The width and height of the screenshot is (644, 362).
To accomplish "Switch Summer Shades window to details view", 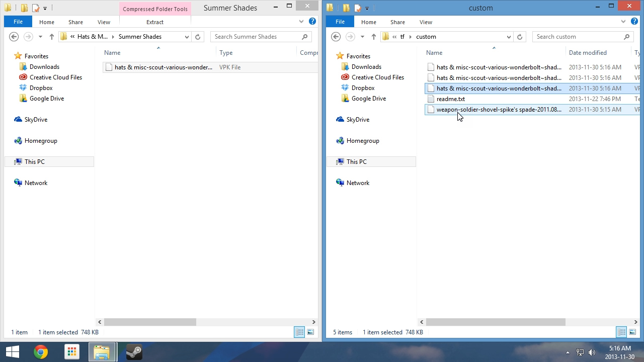I will (x=299, y=332).
